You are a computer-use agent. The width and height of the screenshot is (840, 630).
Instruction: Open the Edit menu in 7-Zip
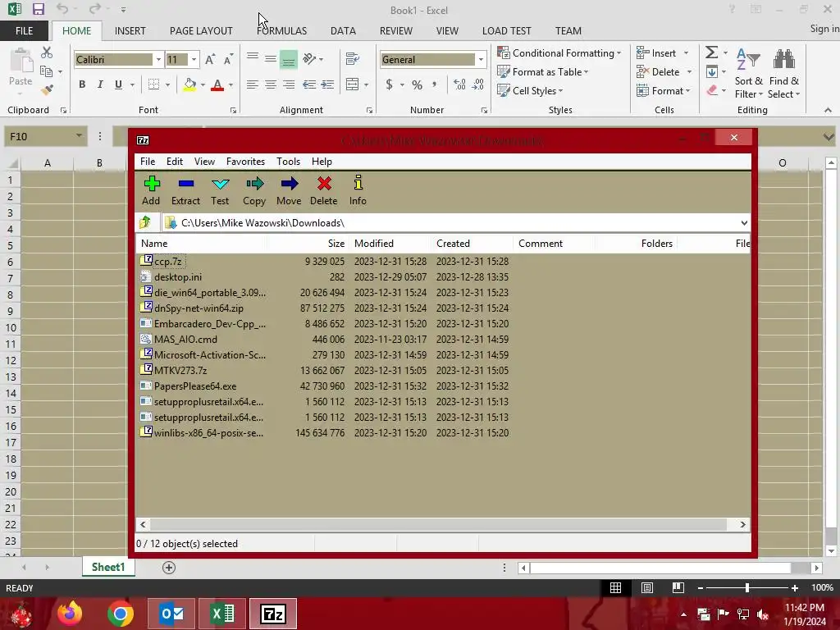click(x=174, y=162)
